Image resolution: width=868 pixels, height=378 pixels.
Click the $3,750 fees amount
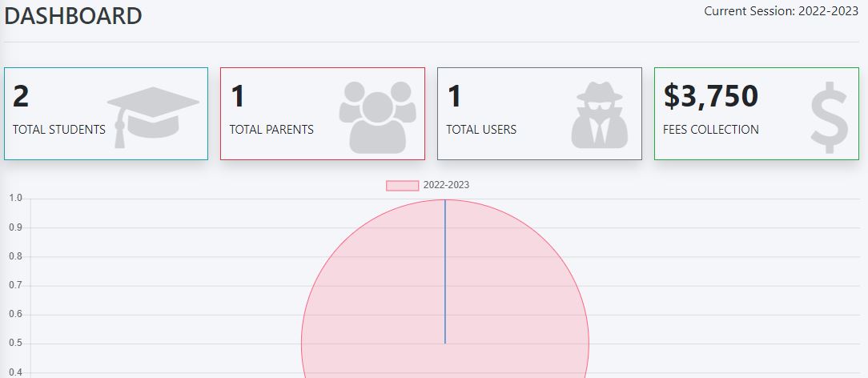pos(711,97)
